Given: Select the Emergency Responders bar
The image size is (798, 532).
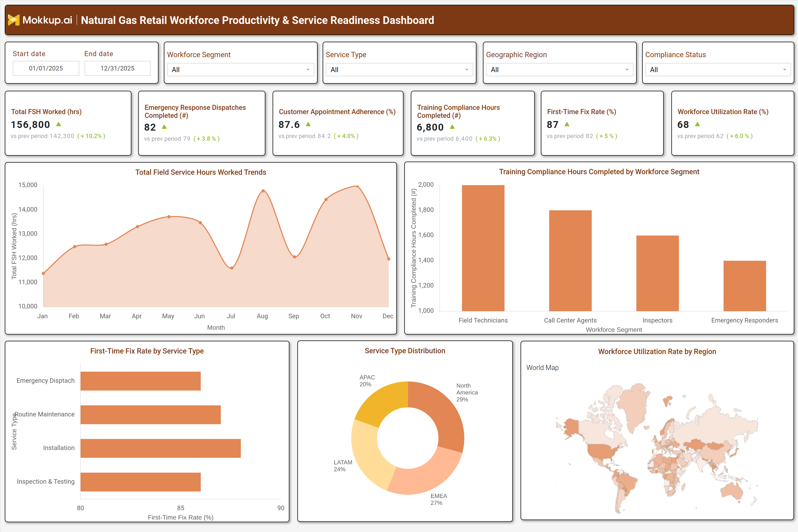Looking at the screenshot, I should pyautogui.click(x=745, y=286).
